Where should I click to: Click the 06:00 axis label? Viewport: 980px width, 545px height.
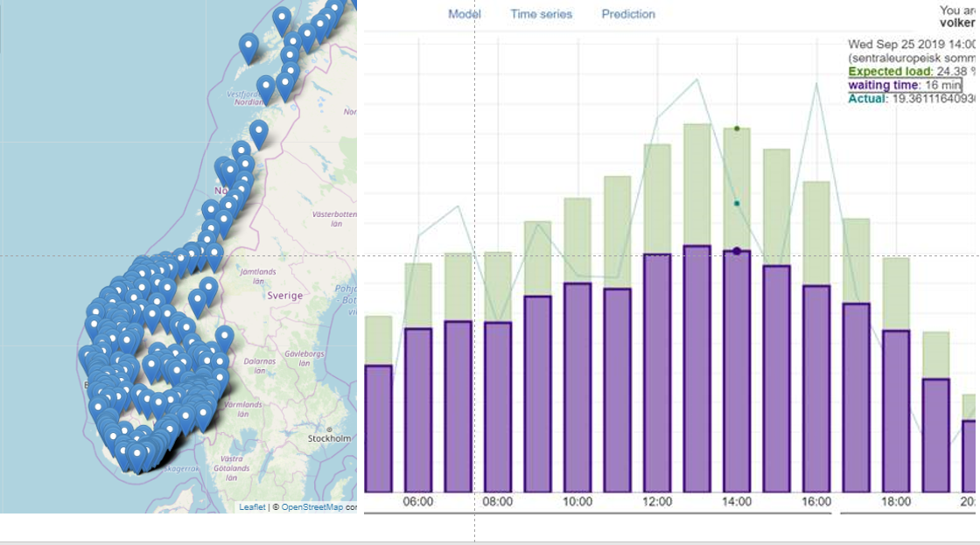pos(418,501)
